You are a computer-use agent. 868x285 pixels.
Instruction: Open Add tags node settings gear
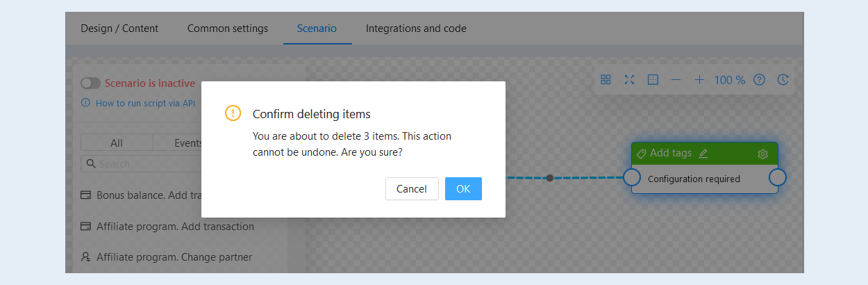tap(762, 154)
